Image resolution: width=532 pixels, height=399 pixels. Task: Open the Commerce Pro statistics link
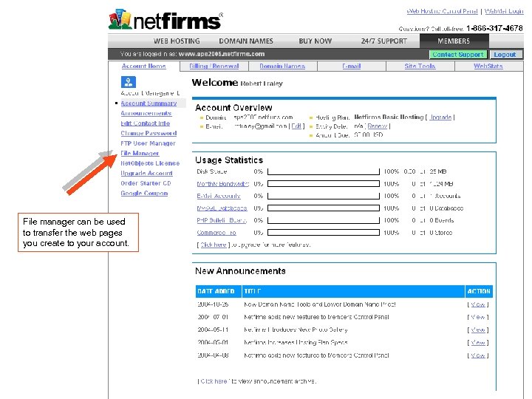(x=216, y=233)
